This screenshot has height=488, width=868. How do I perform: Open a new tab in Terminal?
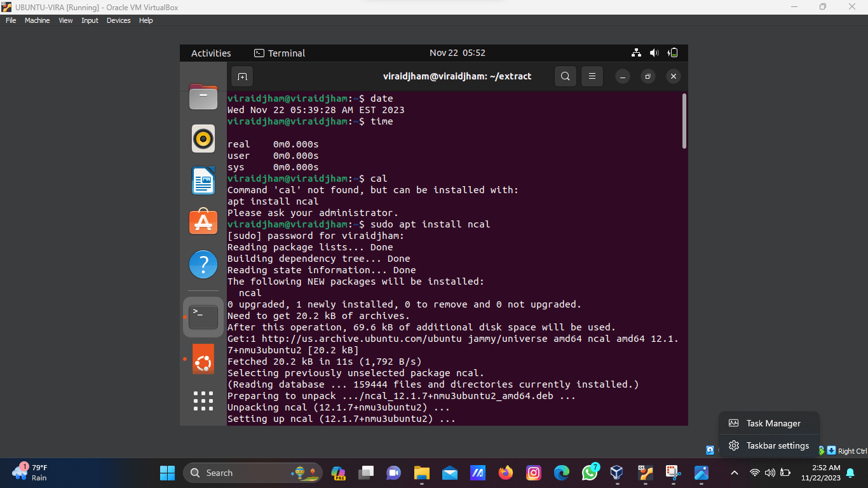[242, 76]
